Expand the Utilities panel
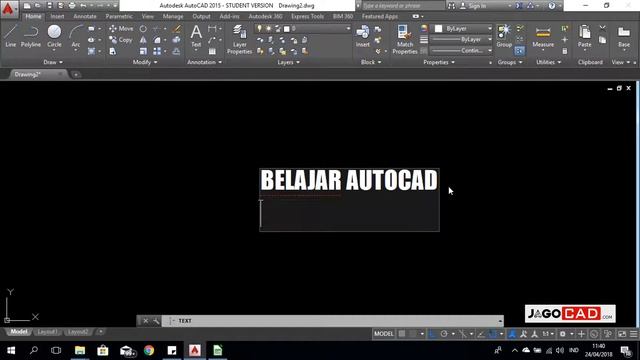640x360 pixels. click(549, 62)
